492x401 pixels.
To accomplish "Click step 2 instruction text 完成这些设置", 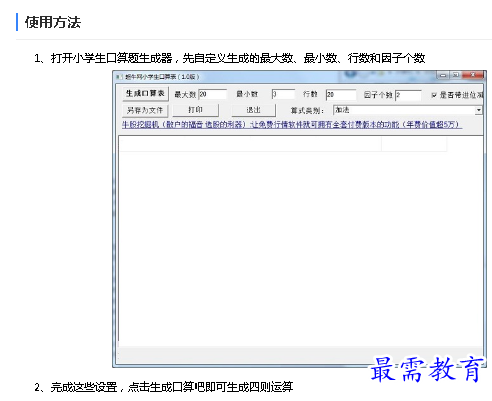I will (84, 387).
